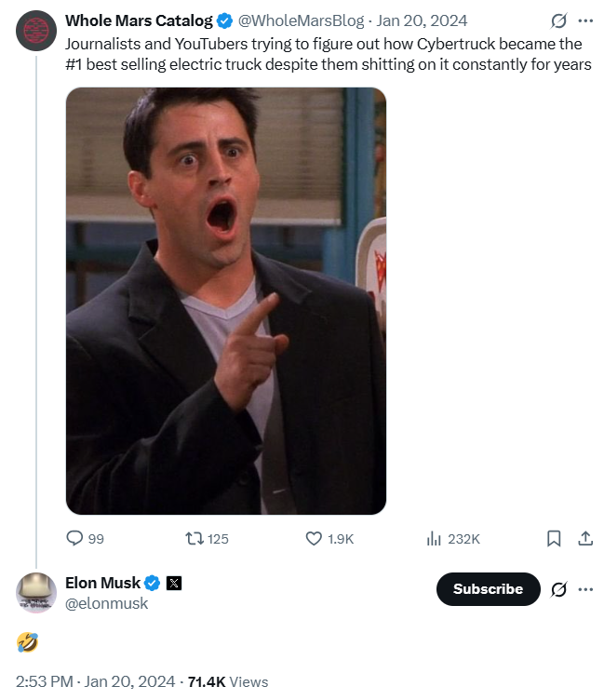The image size is (604, 700).
Task: Click the Elon Musk display name
Action: point(102,584)
